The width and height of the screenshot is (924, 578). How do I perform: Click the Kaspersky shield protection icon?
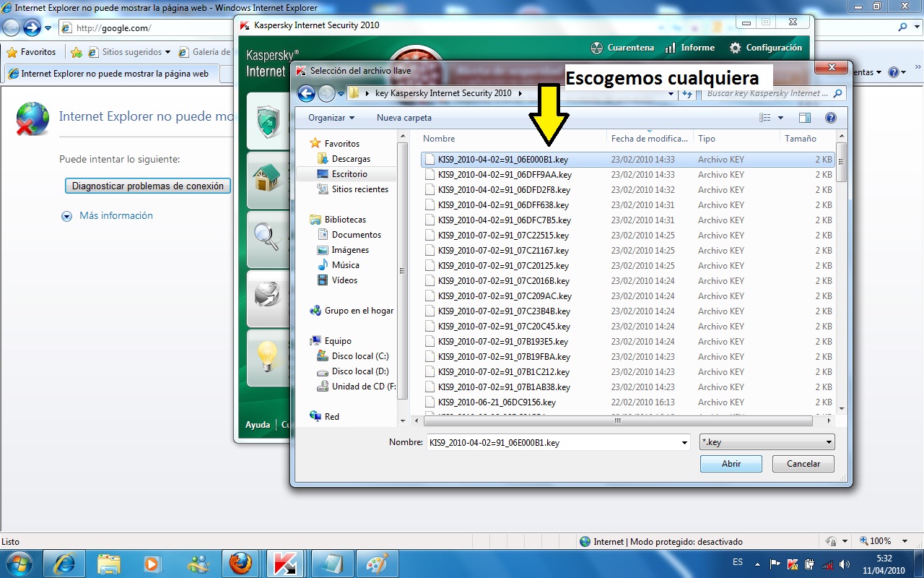269,120
